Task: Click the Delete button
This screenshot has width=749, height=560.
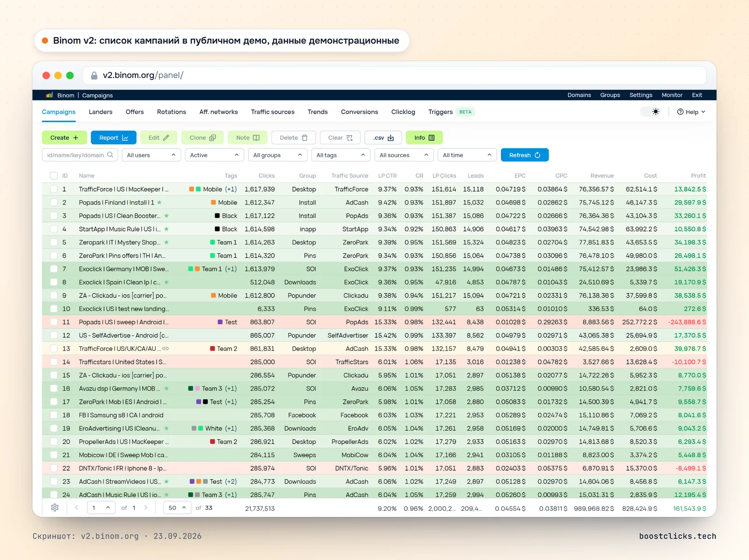Action: click(294, 138)
